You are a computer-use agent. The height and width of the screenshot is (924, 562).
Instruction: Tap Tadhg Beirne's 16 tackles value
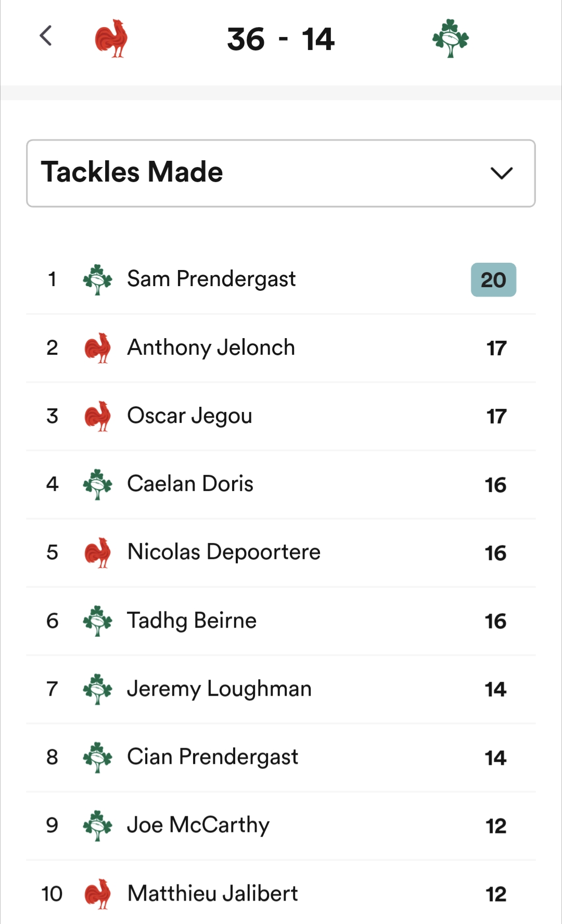point(495,621)
